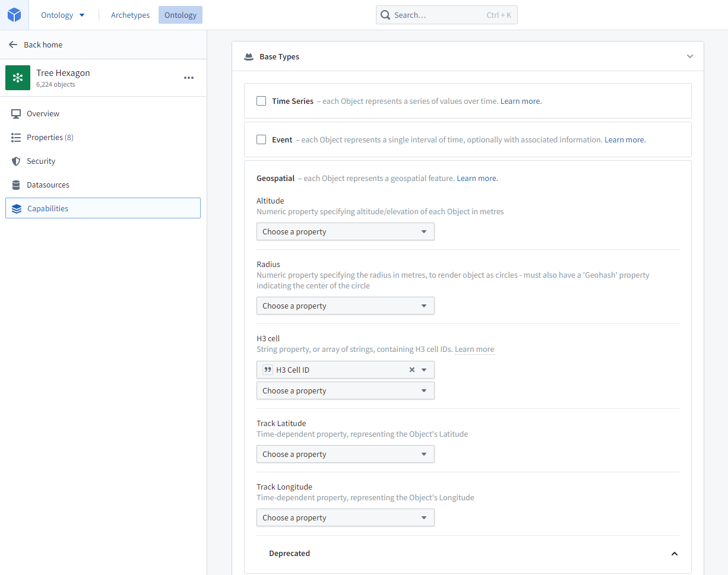The height and width of the screenshot is (575, 728).
Task: Click the blue cube app logo
Action: pyautogui.click(x=14, y=15)
